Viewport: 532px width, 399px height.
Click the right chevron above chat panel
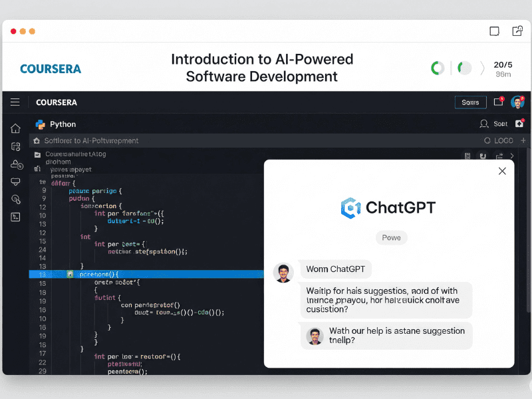click(512, 156)
